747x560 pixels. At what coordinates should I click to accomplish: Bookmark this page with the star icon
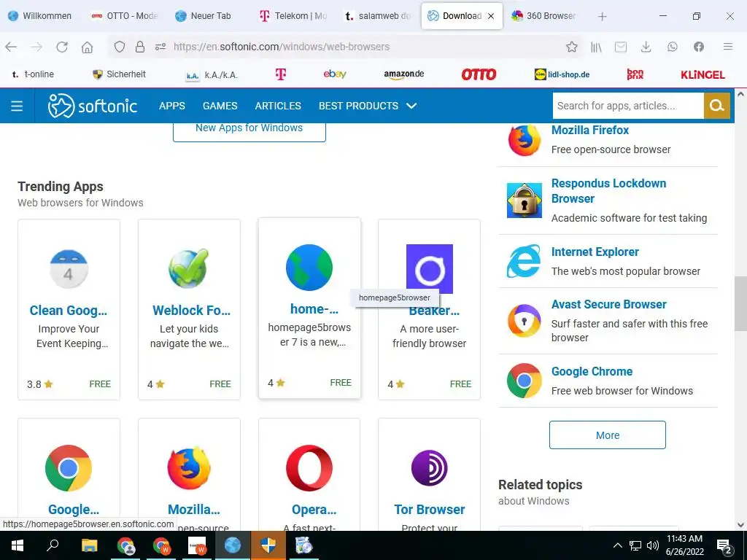(572, 47)
